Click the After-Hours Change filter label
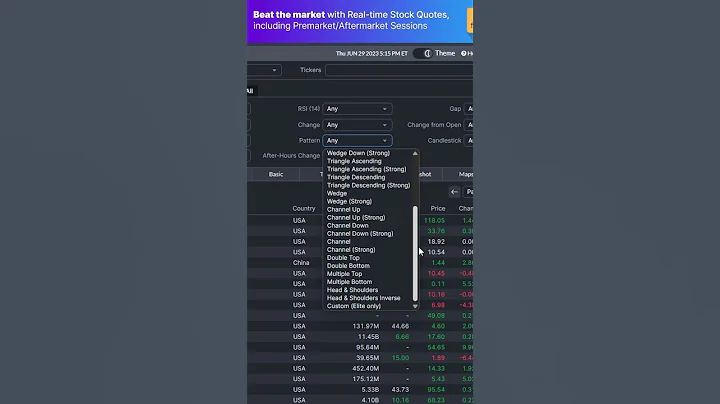Viewport: 720px width, 404px height. click(291, 156)
